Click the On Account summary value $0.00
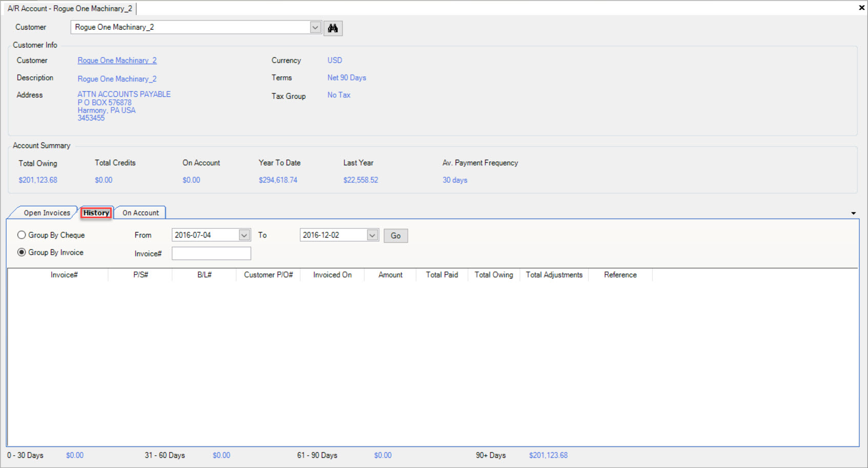 [191, 180]
